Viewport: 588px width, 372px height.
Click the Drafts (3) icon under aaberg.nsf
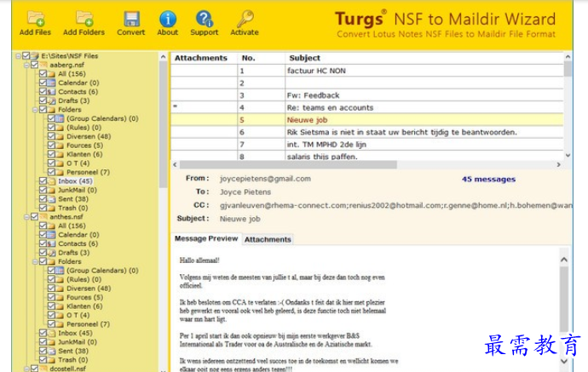point(52,100)
